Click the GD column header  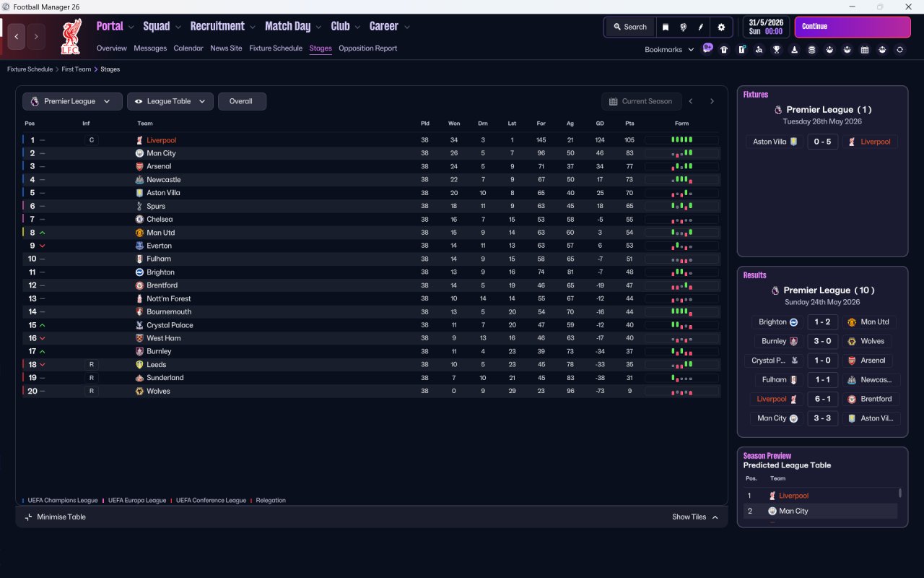point(600,124)
